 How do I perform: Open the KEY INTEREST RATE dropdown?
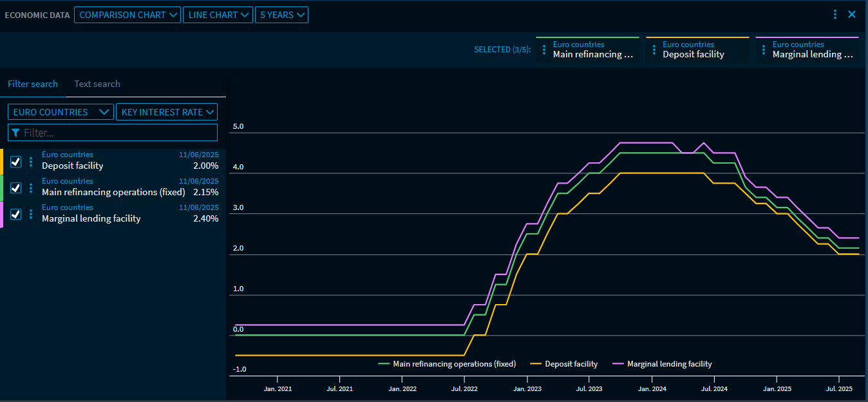point(166,111)
